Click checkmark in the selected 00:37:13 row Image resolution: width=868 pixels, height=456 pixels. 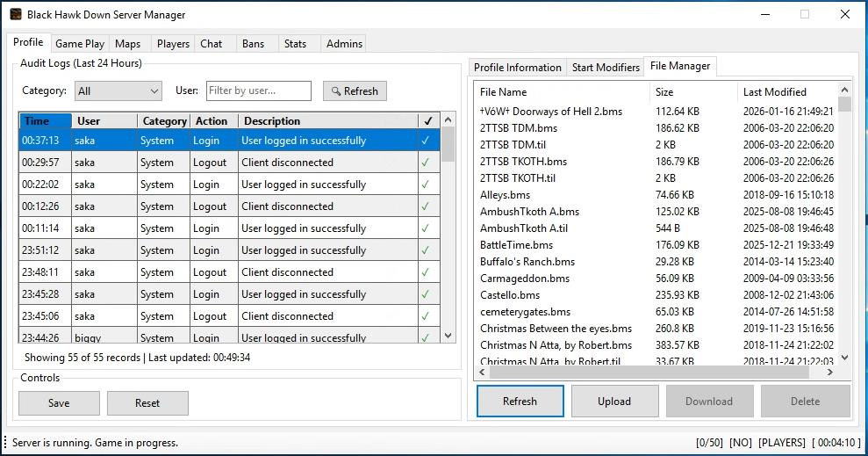[425, 141]
